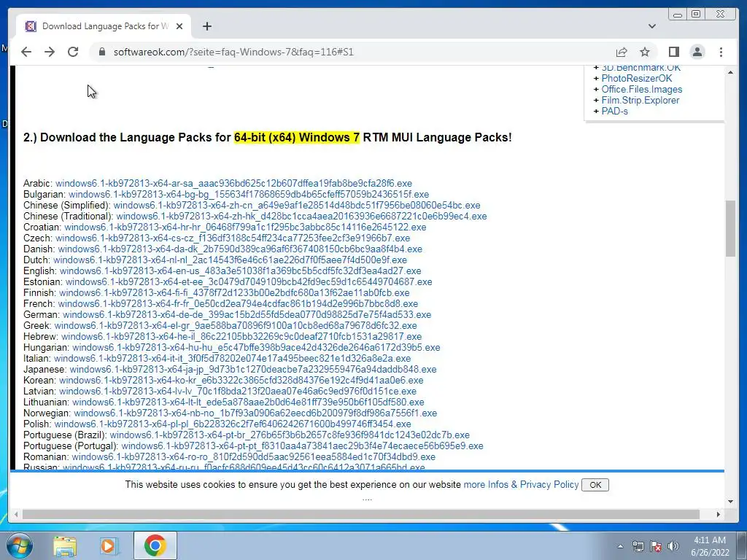Download the Bulgarian bg-bg language pack
Image resolution: width=747 pixels, height=560 pixels.
tap(249, 194)
